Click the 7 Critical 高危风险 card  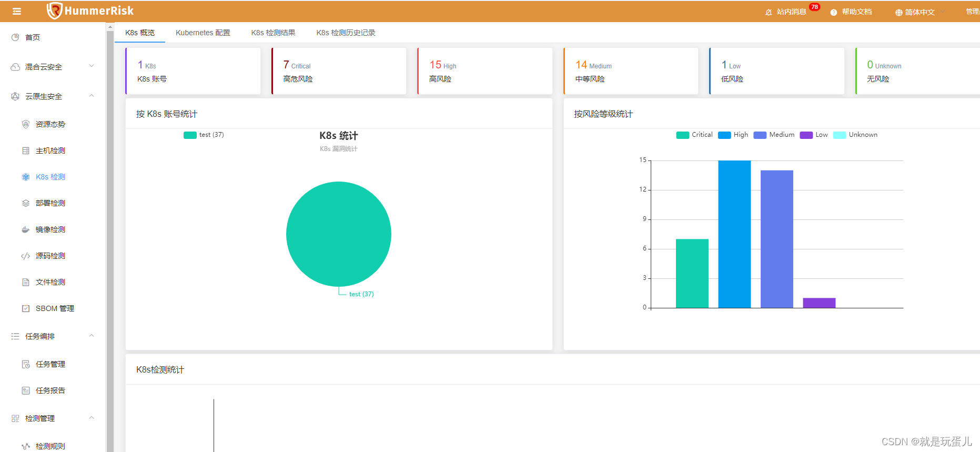pos(339,71)
